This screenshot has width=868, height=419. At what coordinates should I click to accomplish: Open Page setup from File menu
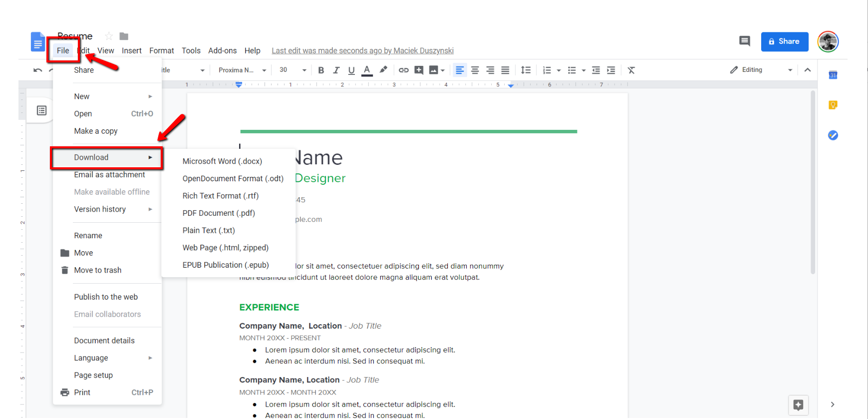point(107,376)
